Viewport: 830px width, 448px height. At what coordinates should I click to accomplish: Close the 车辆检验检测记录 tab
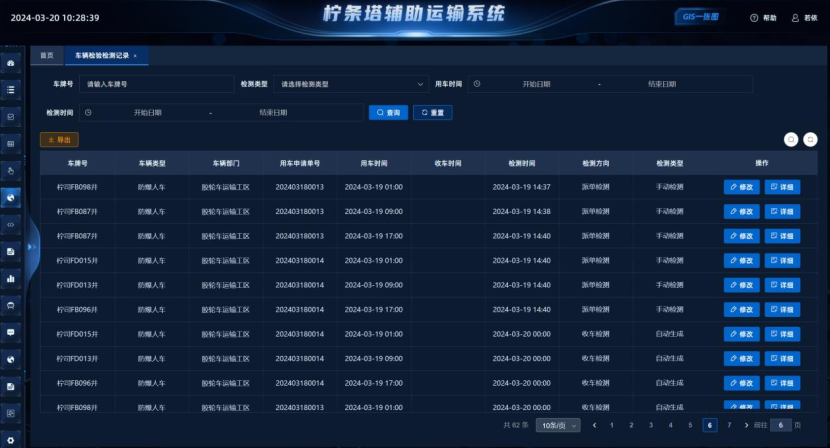click(x=135, y=56)
